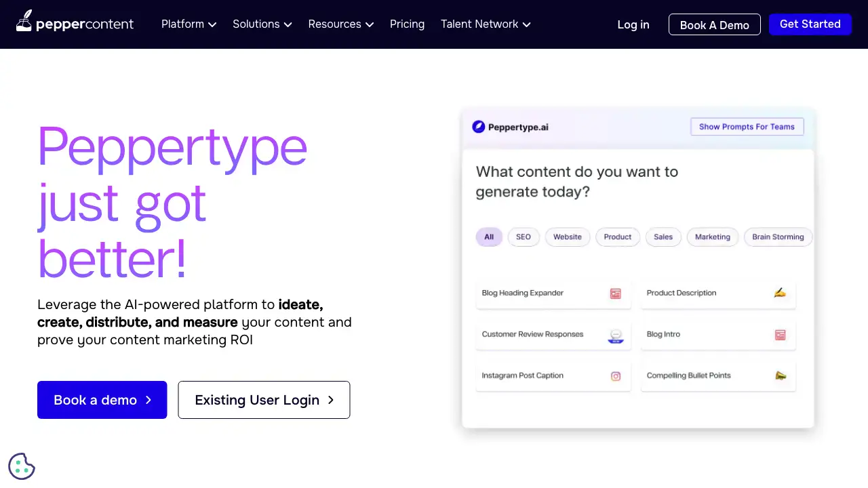Click Show Prompts For Teams
This screenshot has height=488, width=868.
tap(747, 127)
